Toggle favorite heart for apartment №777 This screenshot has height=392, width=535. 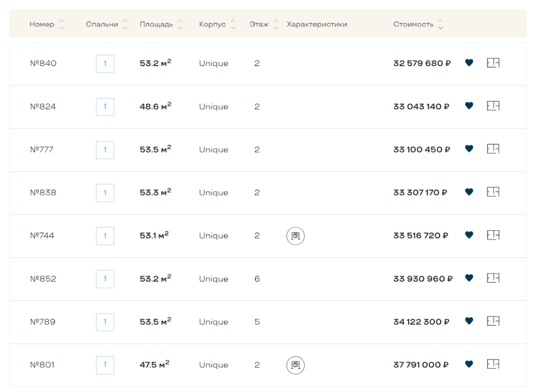coord(469,149)
